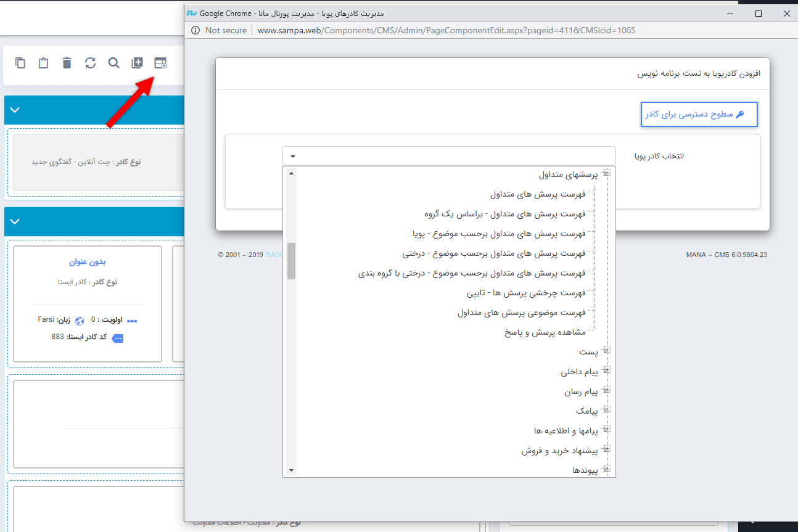Click the tree list vertical scrollbar

290,261
